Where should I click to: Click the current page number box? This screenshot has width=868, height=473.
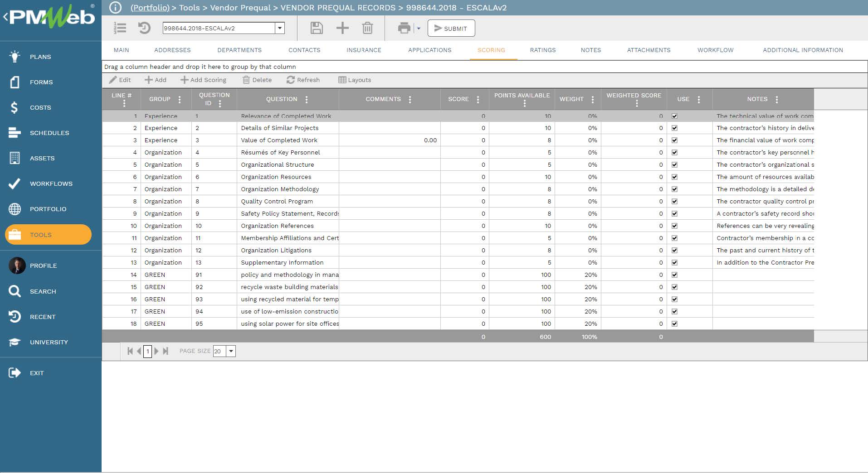tap(147, 351)
